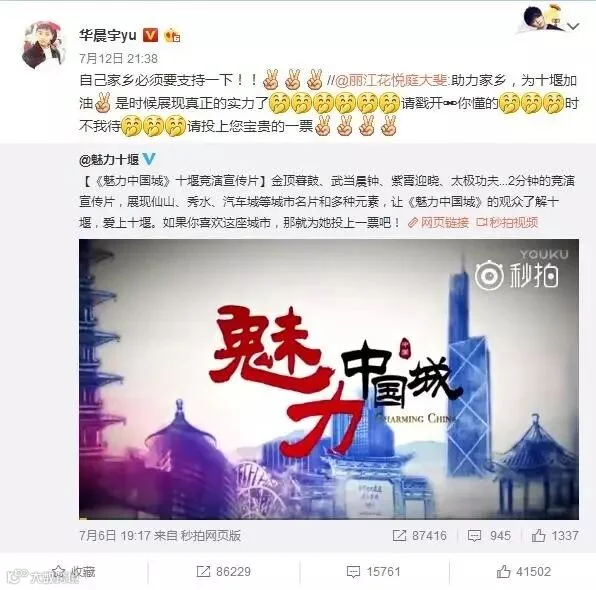Open 华晨宇yu profile avatar
The image size is (596, 590).
(x=43, y=45)
